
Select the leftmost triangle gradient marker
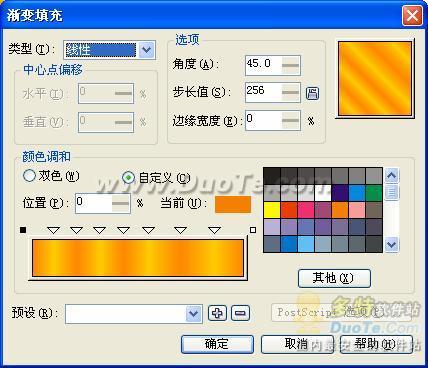click(53, 230)
